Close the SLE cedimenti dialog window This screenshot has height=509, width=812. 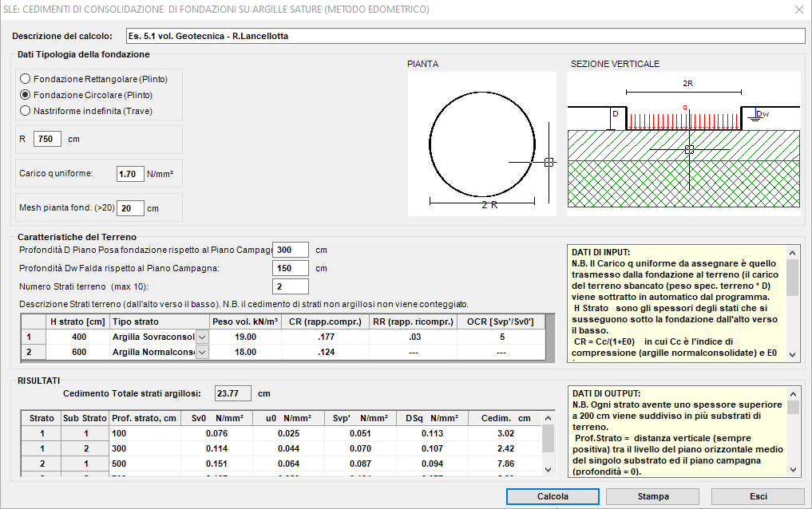coord(799,10)
